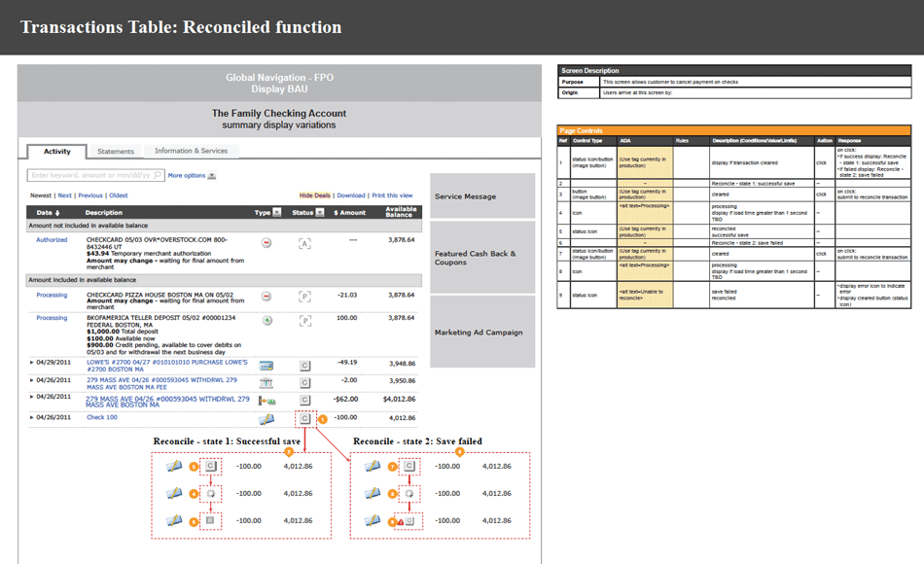Click the bank building icon on the fee row
924x564 pixels.
point(266,381)
